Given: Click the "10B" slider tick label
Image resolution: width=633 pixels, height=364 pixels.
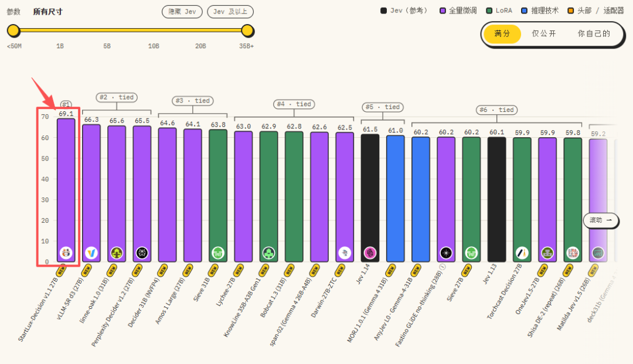Looking at the screenshot, I should pos(154,46).
